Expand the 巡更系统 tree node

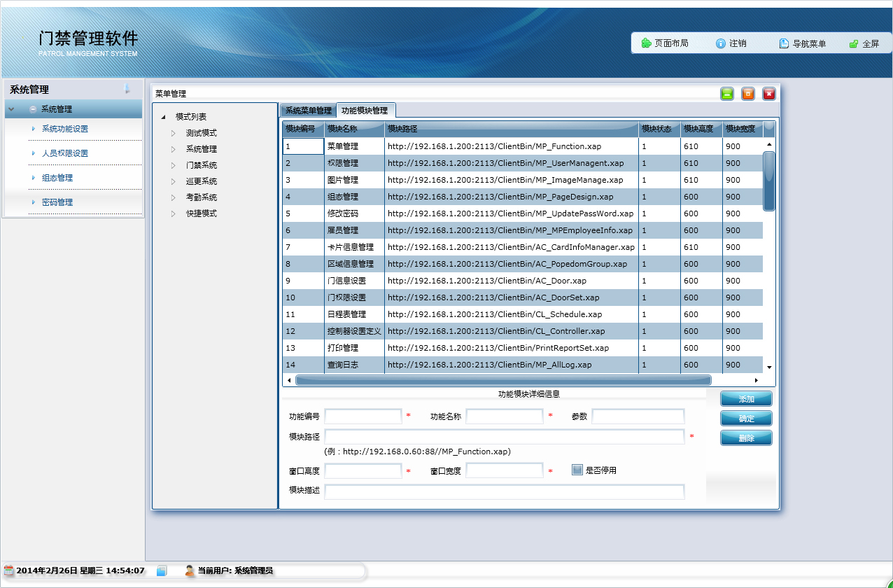coord(174,181)
